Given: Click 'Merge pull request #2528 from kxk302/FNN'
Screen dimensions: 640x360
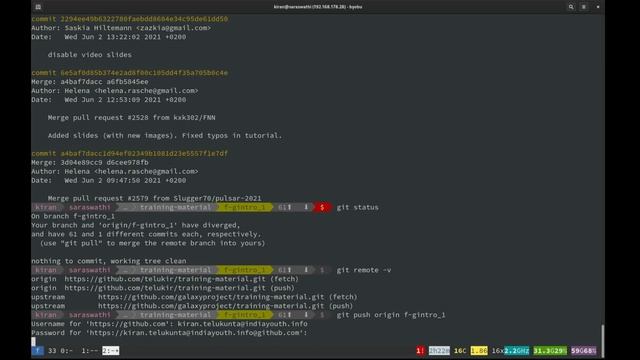Looking at the screenshot, I should pyautogui.click(x=131, y=118).
